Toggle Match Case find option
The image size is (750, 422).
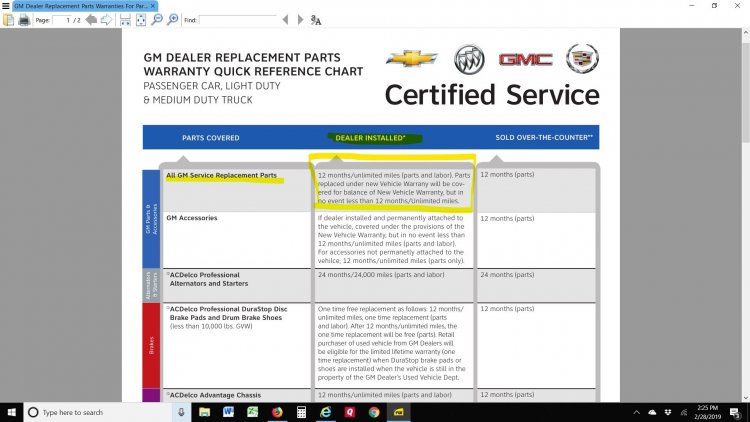coord(316,20)
